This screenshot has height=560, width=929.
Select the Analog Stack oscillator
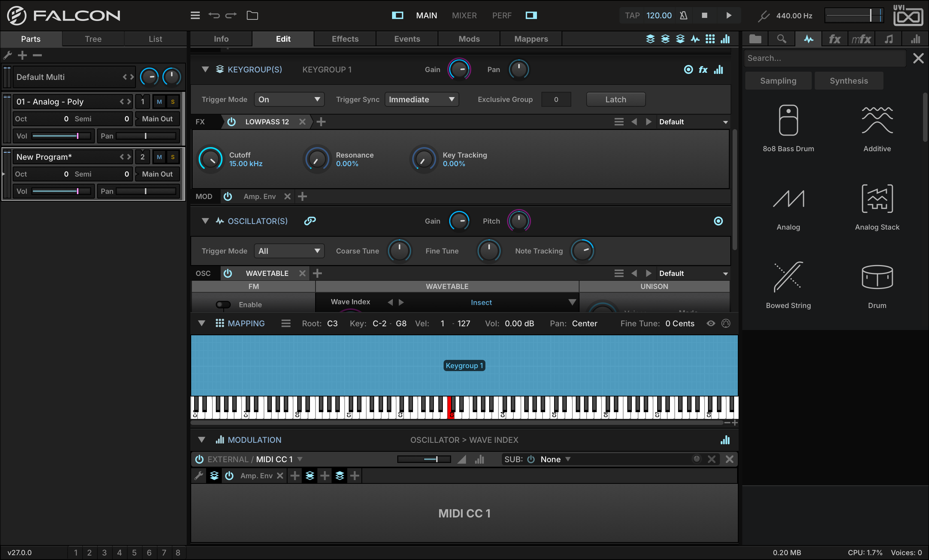click(877, 207)
